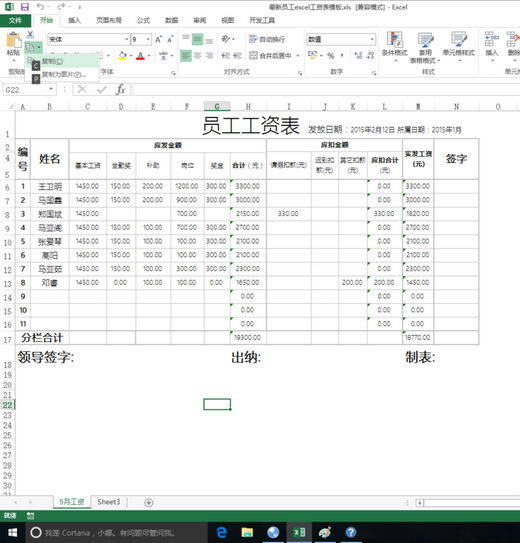Screen dimensions: 520x543
Task: Set top vertical alignment
Action: click(x=186, y=39)
